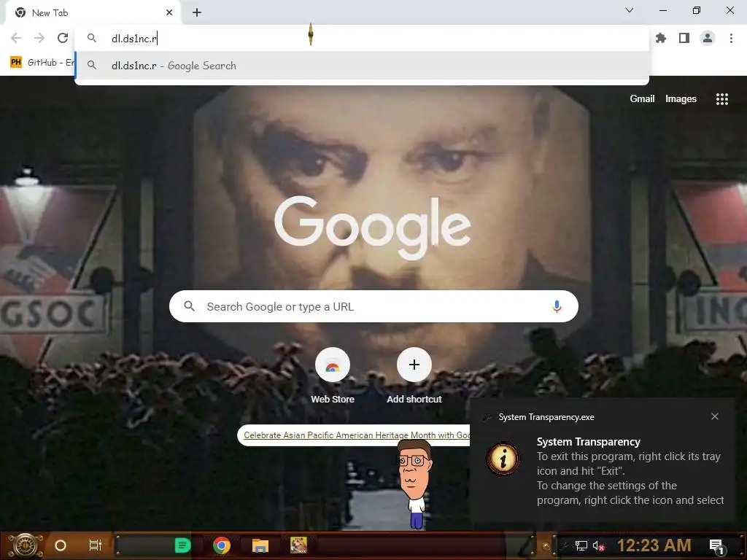Open the green notes app on taskbar
This screenshot has width=747, height=560.
(182, 545)
